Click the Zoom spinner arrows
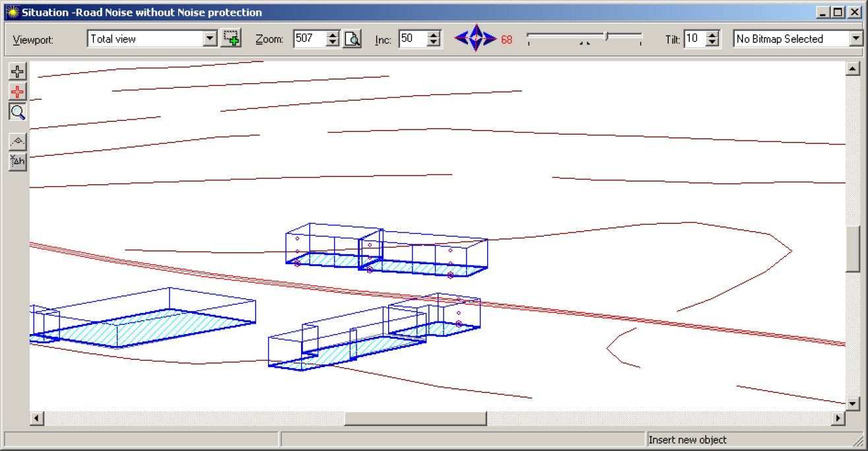Image resolution: width=868 pixels, height=451 pixels. [333, 39]
